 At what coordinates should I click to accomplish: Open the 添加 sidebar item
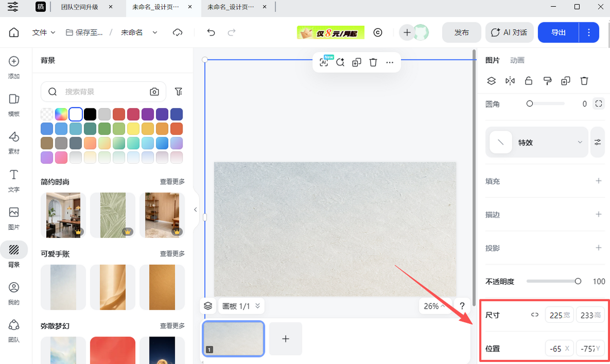click(14, 68)
